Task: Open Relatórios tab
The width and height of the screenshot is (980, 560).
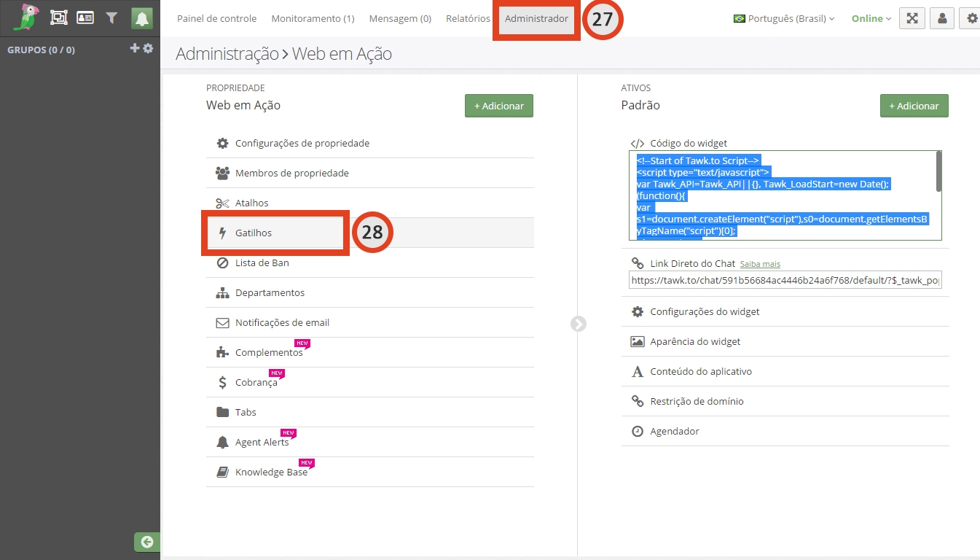Action: (468, 18)
